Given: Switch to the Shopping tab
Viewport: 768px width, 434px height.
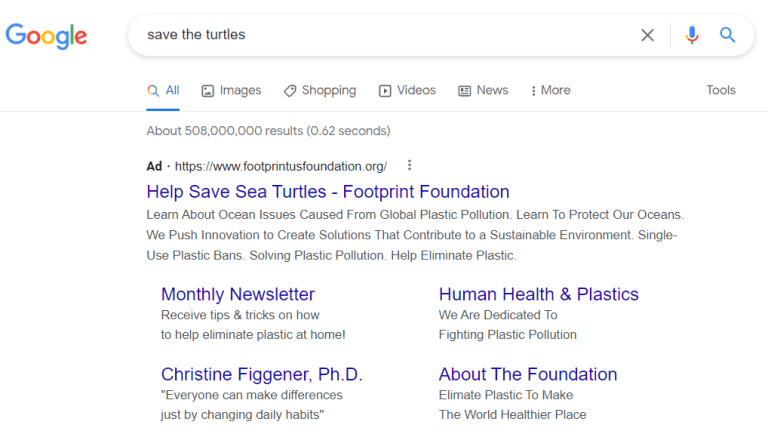Looking at the screenshot, I should click(320, 91).
